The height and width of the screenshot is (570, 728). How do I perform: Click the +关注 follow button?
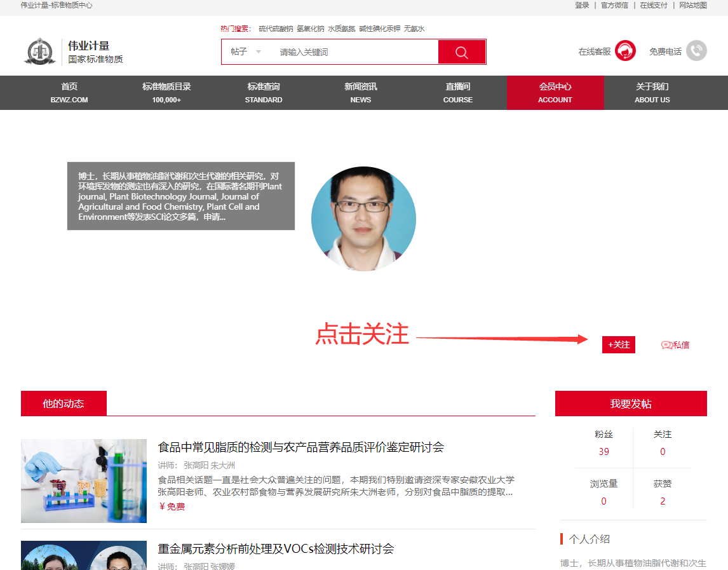coord(619,344)
